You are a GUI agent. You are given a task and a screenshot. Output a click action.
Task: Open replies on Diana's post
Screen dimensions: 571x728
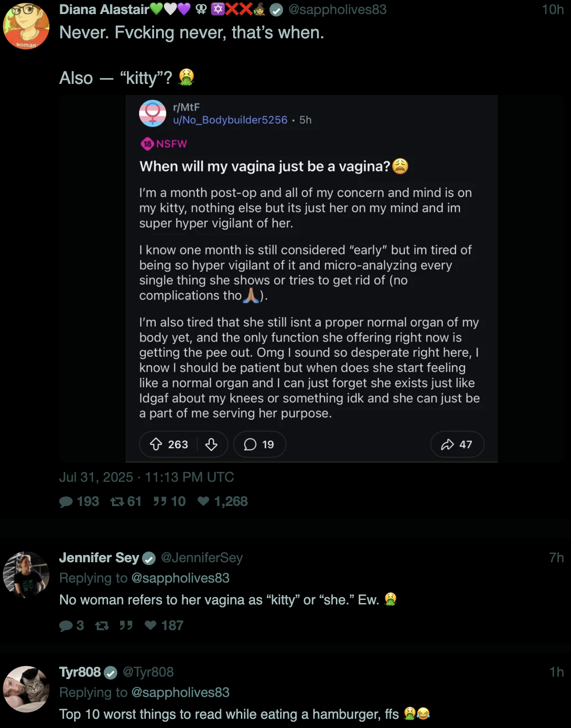tap(66, 502)
